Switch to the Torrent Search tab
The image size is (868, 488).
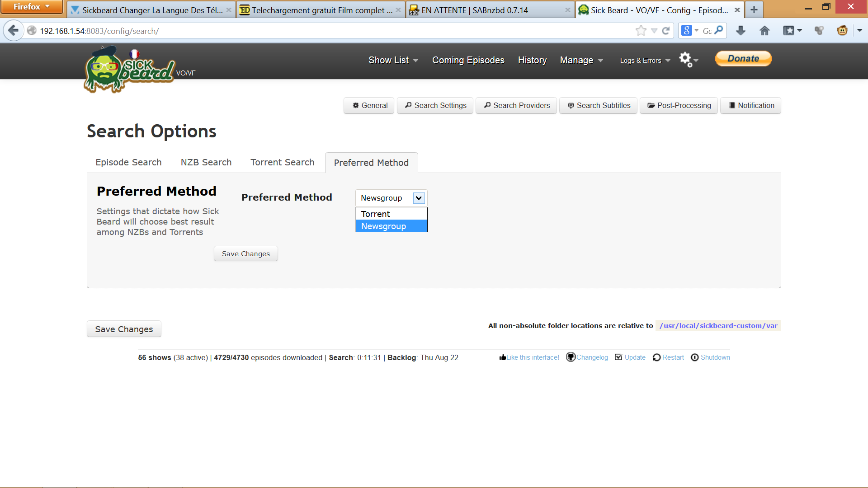[282, 162]
